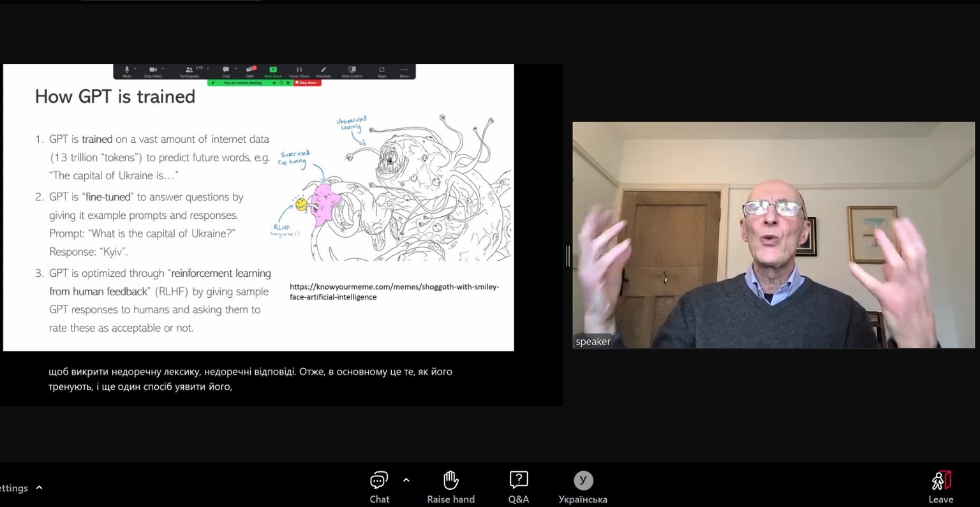Open Participants list in shared toolbar

[x=189, y=71]
